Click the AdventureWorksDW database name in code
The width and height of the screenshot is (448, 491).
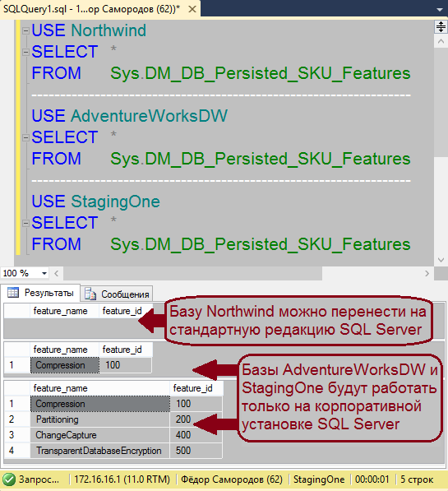(x=149, y=116)
